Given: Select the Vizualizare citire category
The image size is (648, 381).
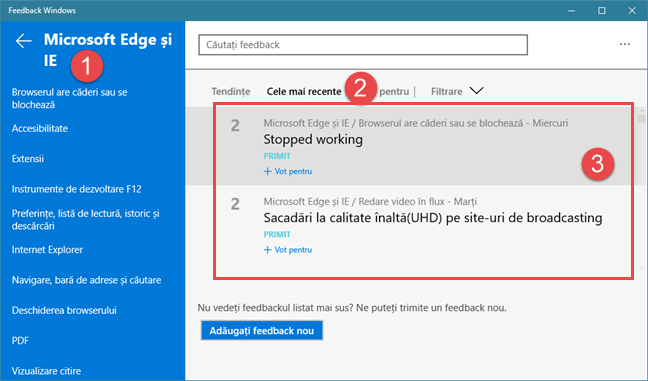Looking at the screenshot, I should [46, 371].
